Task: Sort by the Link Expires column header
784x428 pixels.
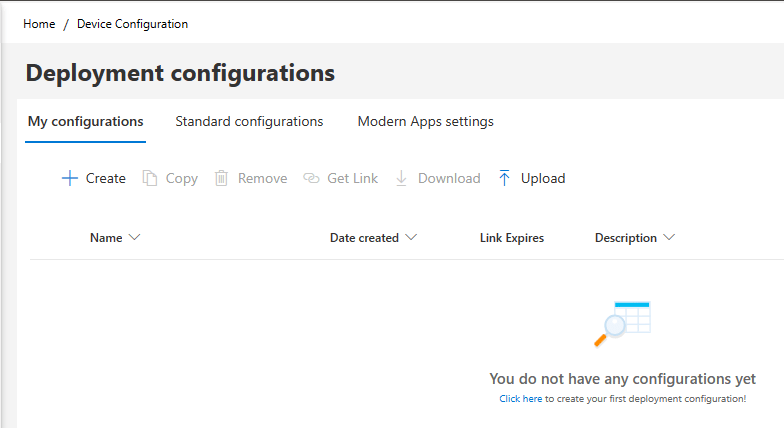Action: (512, 238)
